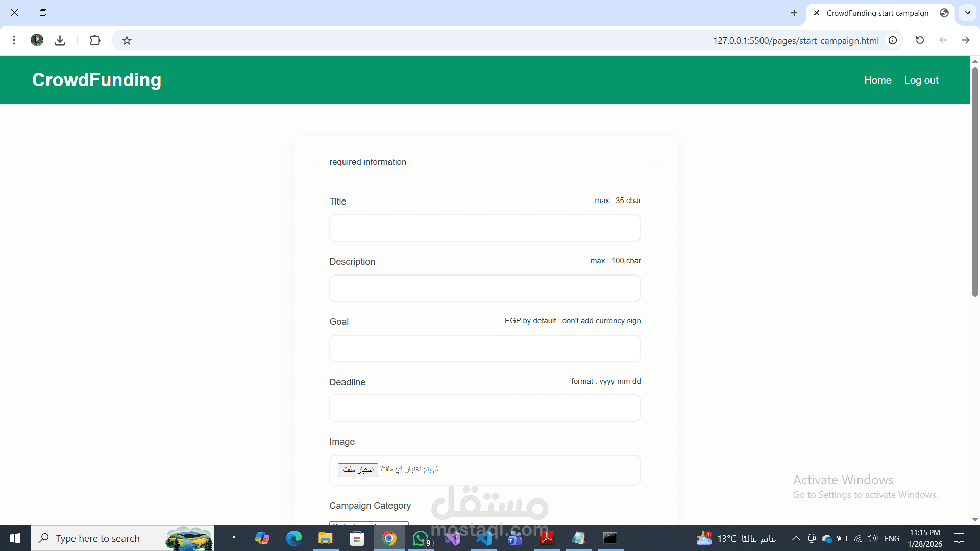
Task: Click the page reload icon
Action: click(920, 40)
